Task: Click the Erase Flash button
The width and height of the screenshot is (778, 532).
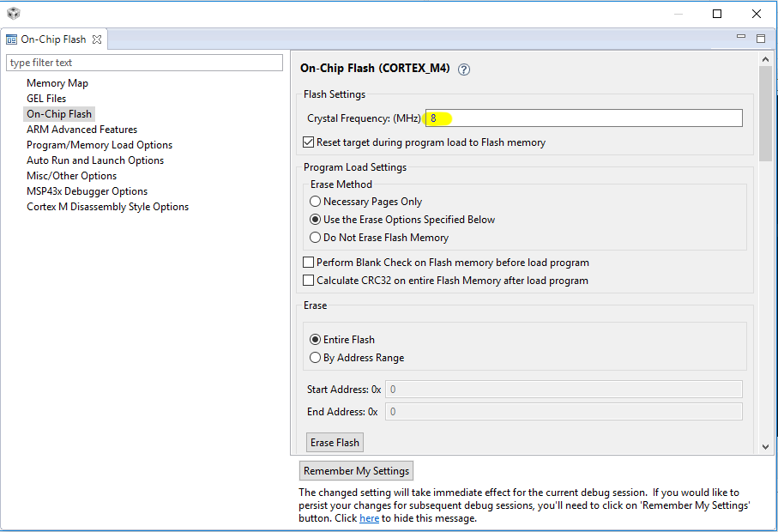Action: click(x=335, y=442)
